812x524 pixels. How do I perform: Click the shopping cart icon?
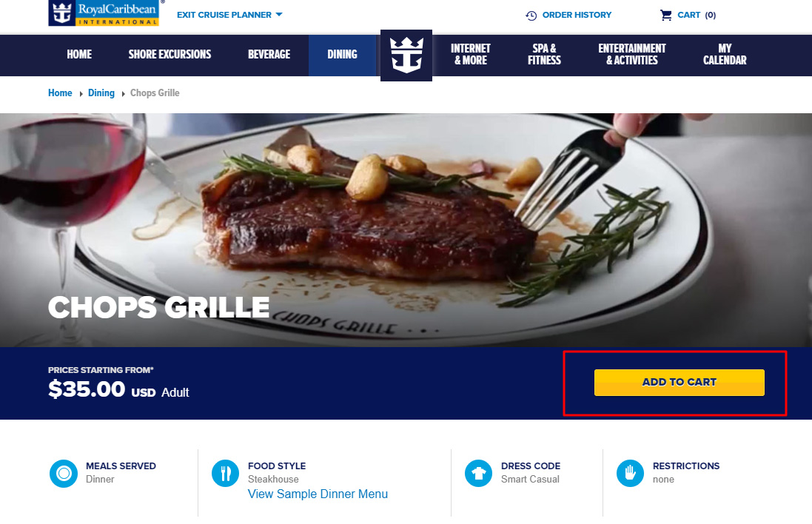pos(665,15)
